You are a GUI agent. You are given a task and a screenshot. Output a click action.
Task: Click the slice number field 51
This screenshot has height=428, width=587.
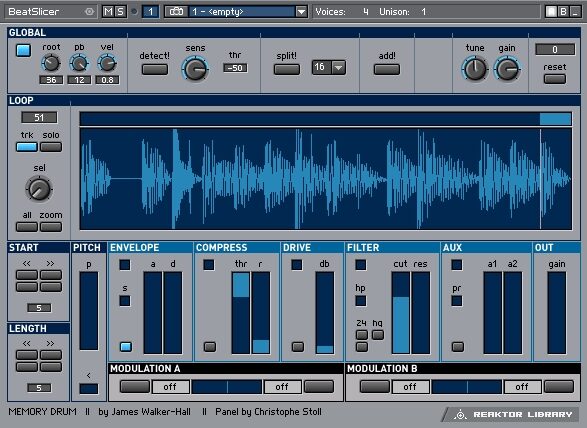[x=39, y=118]
